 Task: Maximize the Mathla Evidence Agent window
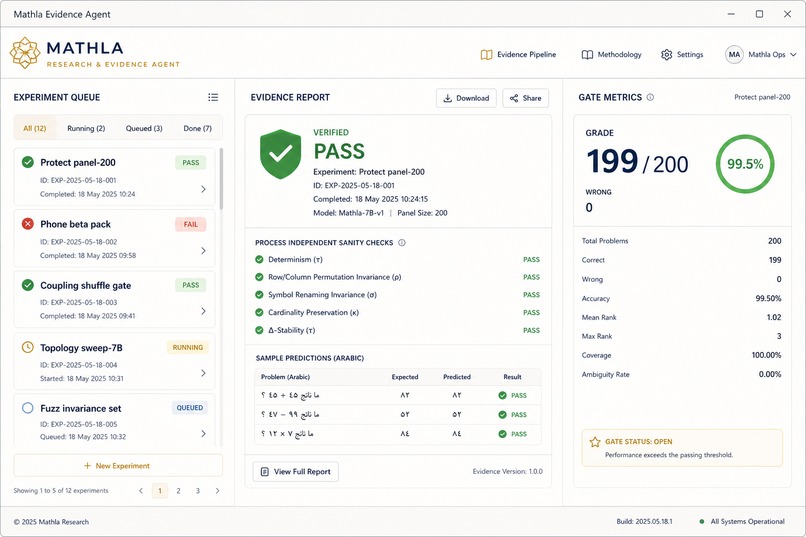(x=759, y=14)
